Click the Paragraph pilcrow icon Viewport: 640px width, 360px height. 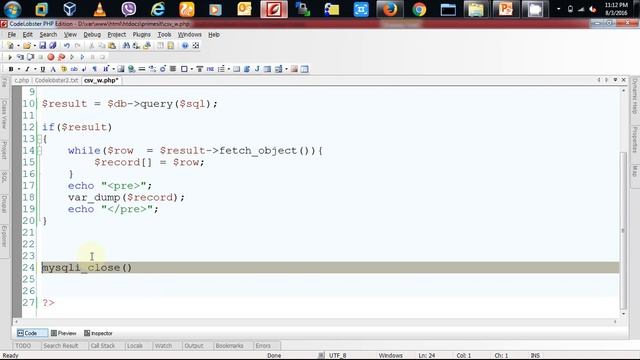point(95,69)
